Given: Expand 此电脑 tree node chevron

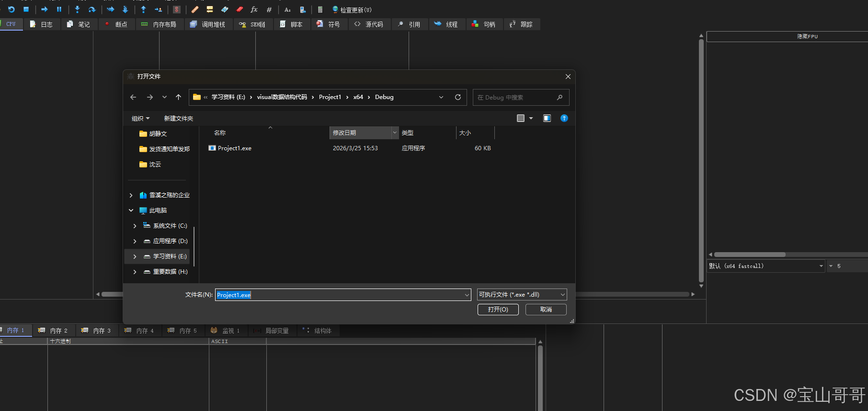Looking at the screenshot, I should click(131, 211).
